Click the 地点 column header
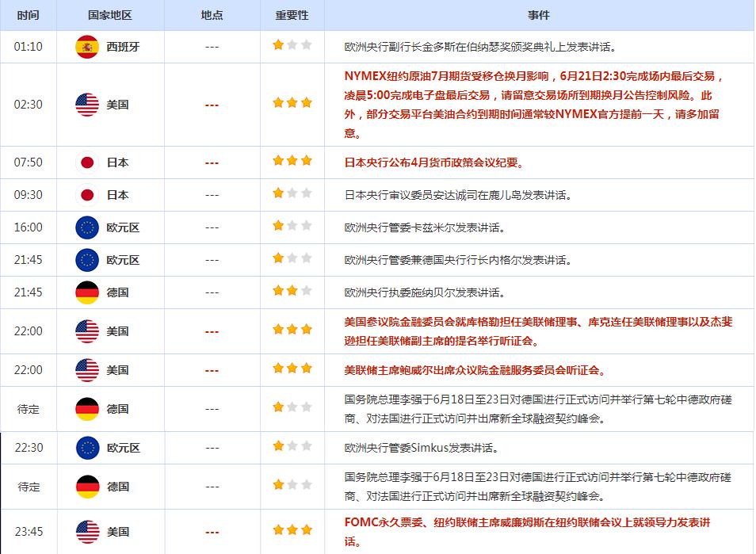This screenshot has height=554, width=756. click(212, 15)
